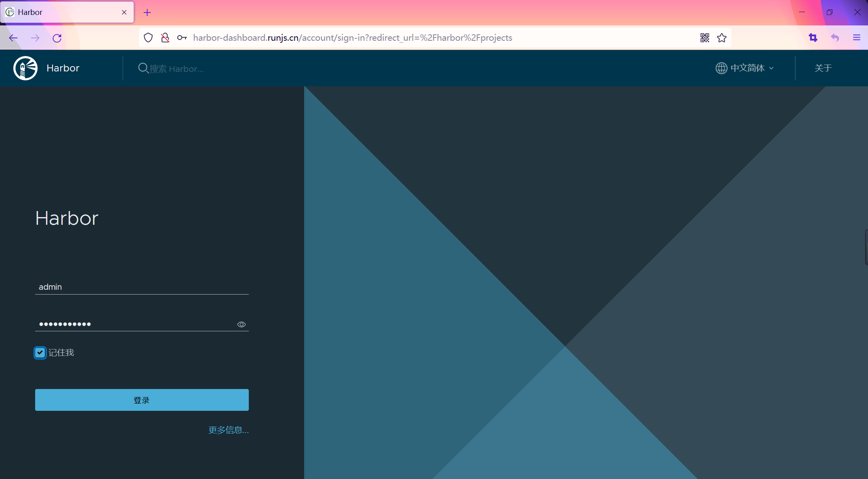Reload the page with refresh icon

(x=57, y=38)
